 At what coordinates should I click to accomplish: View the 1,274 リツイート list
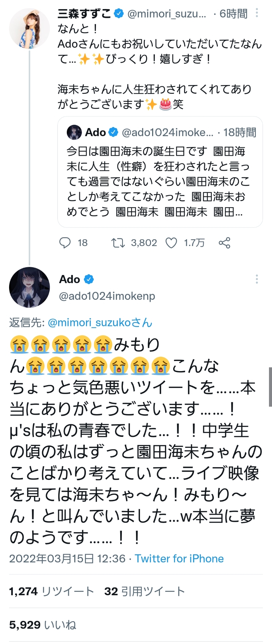[x=51, y=591]
